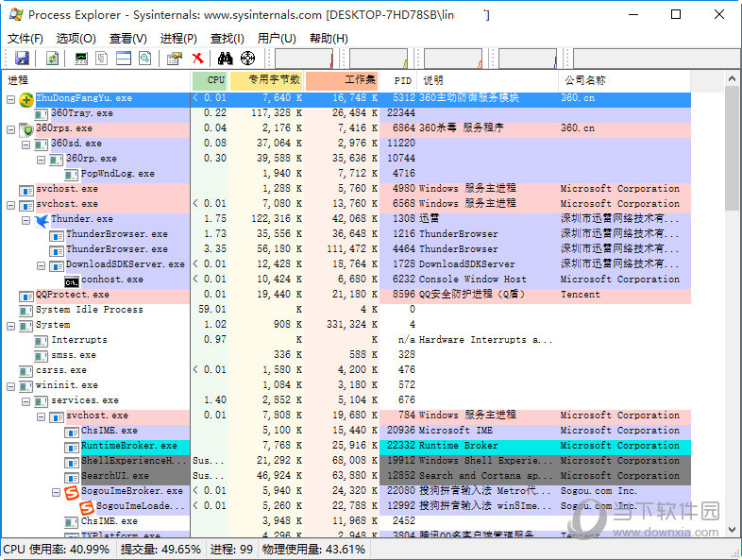Collapse the 360rp.exe tree node
Viewport: 742px width, 560px height.
tap(42, 160)
